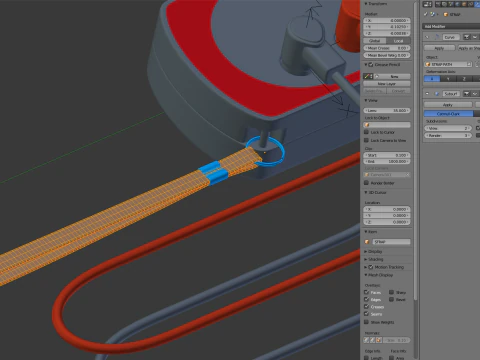Enable Sharp overlay checkbox
Image resolution: width=480 pixels, height=360 pixels.
click(x=392, y=292)
